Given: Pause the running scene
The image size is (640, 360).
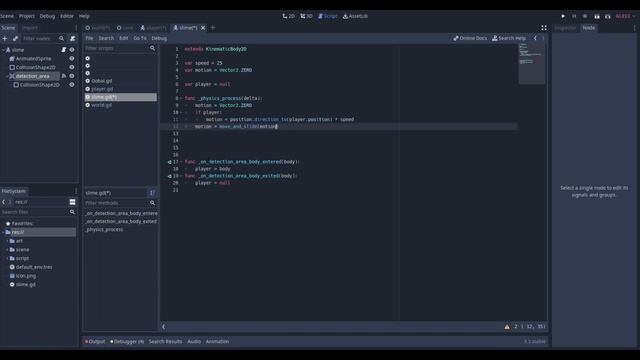Looking at the screenshot, I should [x=574, y=16].
